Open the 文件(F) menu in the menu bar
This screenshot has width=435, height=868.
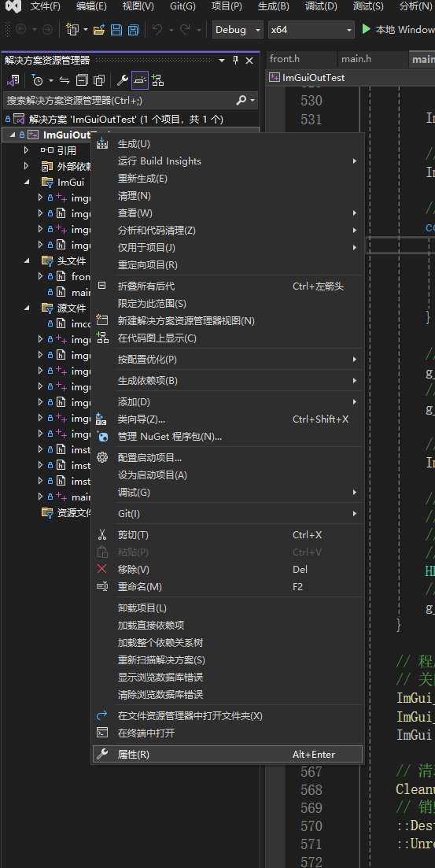tap(46, 6)
